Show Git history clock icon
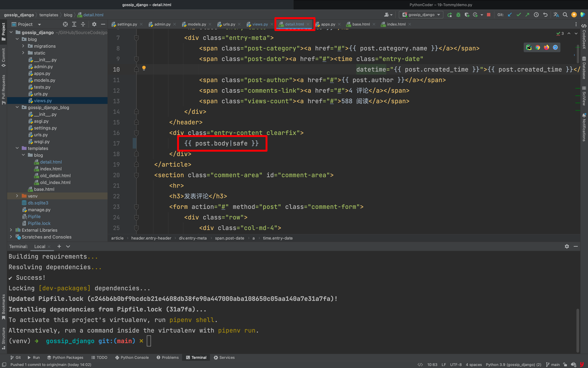 [x=536, y=15]
